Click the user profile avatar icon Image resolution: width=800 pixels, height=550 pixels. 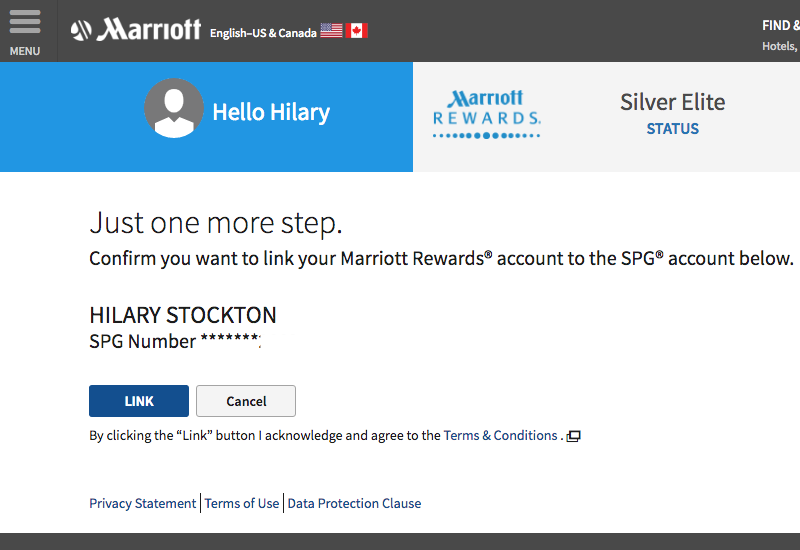[174, 108]
